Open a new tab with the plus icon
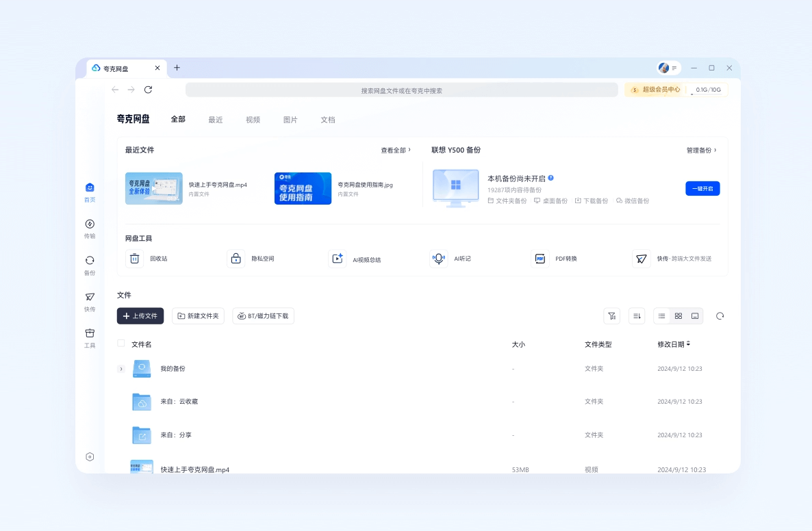The height and width of the screenshot is (531, 812). [177, 68]
